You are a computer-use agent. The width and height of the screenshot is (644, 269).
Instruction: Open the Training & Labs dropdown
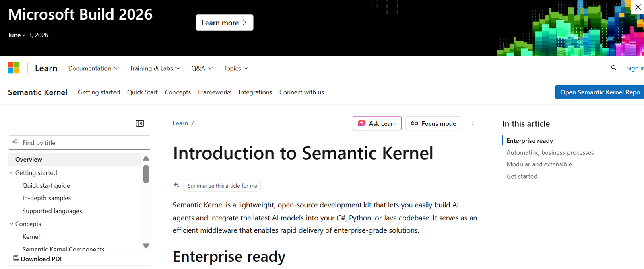click(x=155, y=68)
